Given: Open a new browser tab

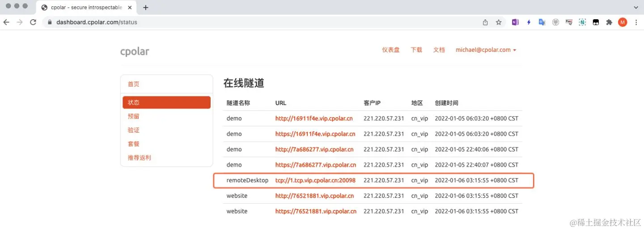Looking at the screenshot, I should pyautogui.click(x=146, y=8).
